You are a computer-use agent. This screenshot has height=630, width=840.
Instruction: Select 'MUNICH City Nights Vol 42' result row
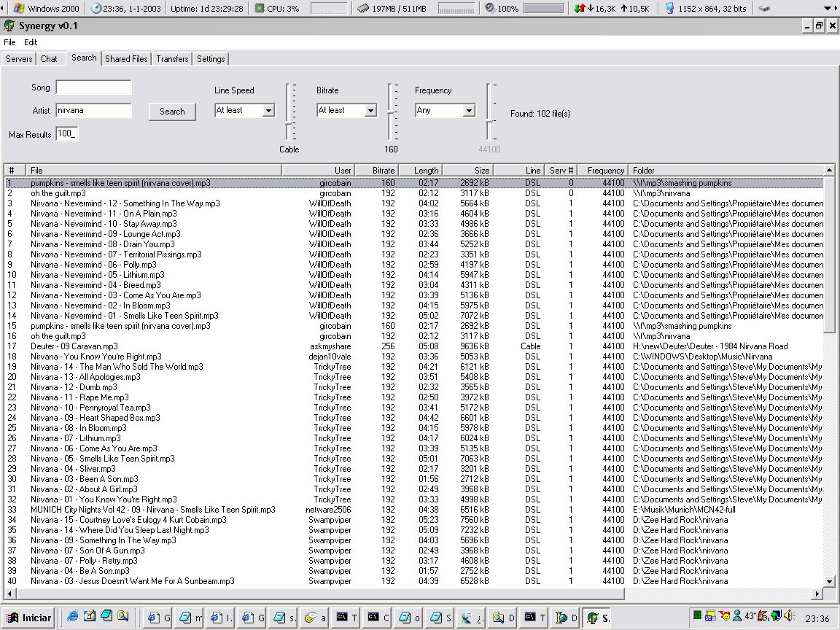(x=414, y=510)
